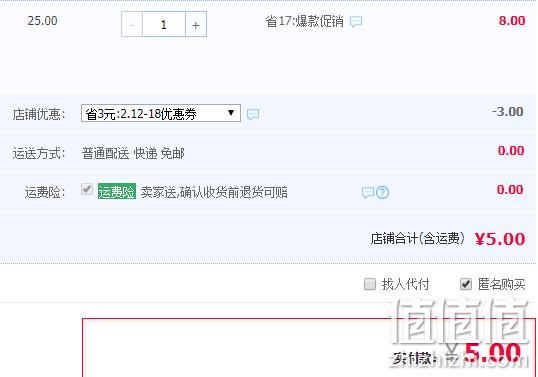Open comment icon beside 爆款促销 promotion
Viewport: 538px width, 377px height.
[356, 22]
